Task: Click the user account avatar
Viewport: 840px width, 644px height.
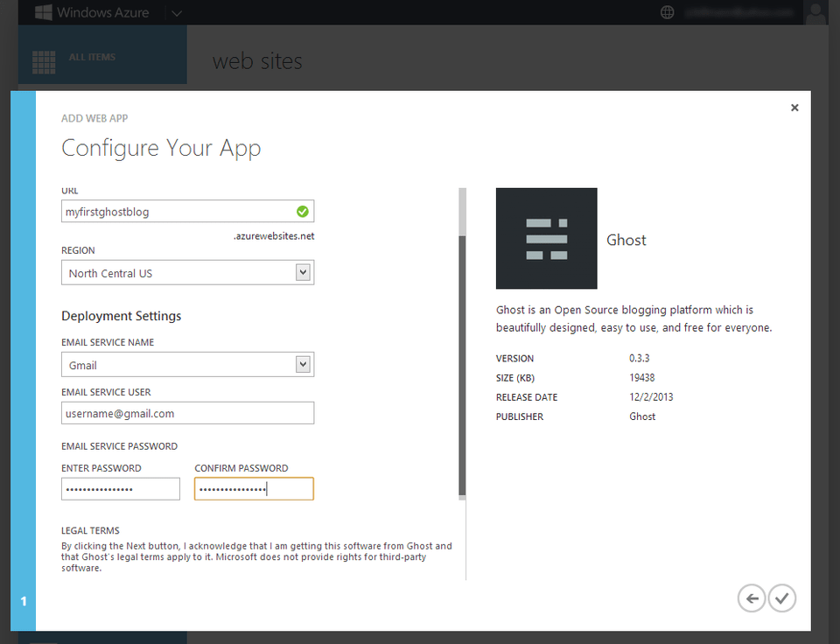Action: pos(815,13)
